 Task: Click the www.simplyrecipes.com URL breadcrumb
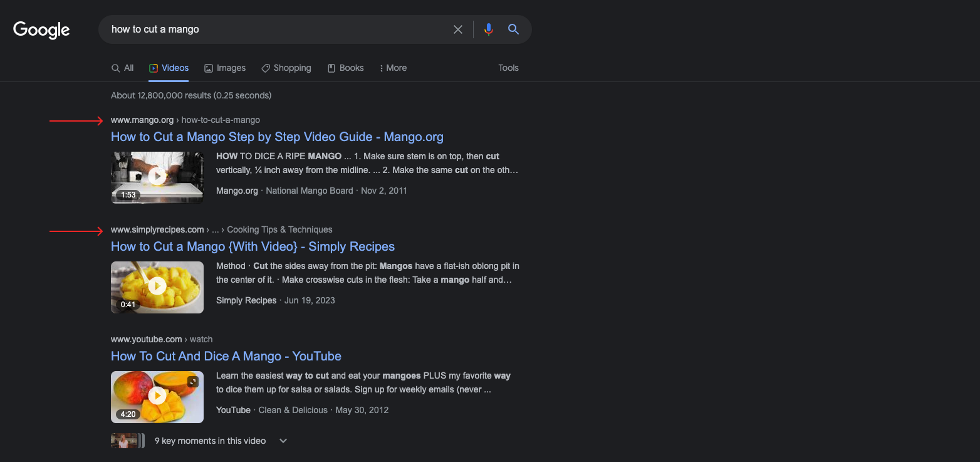click(221, 229)
